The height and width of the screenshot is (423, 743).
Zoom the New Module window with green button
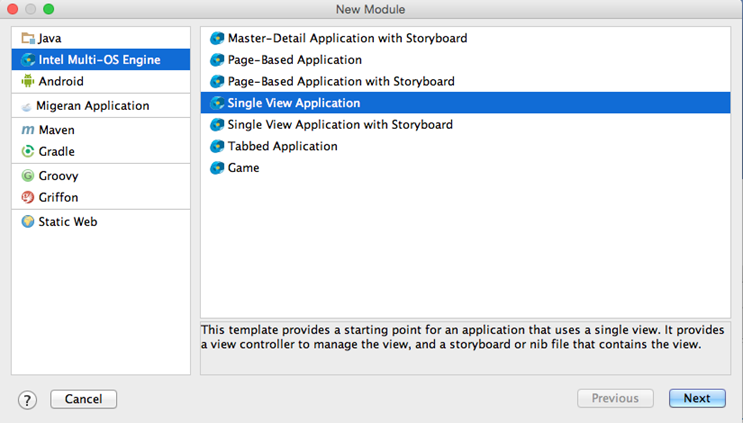pyautogui.click(x=48, y=9)
